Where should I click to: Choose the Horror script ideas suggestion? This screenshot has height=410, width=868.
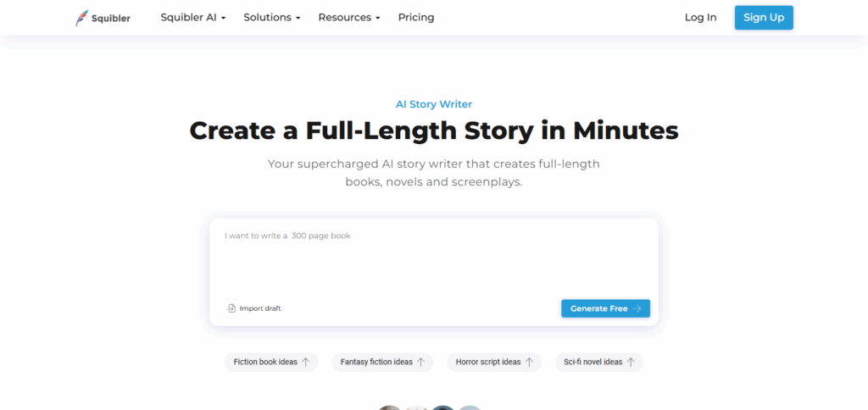pyautogui.click(x=494, y=362)
